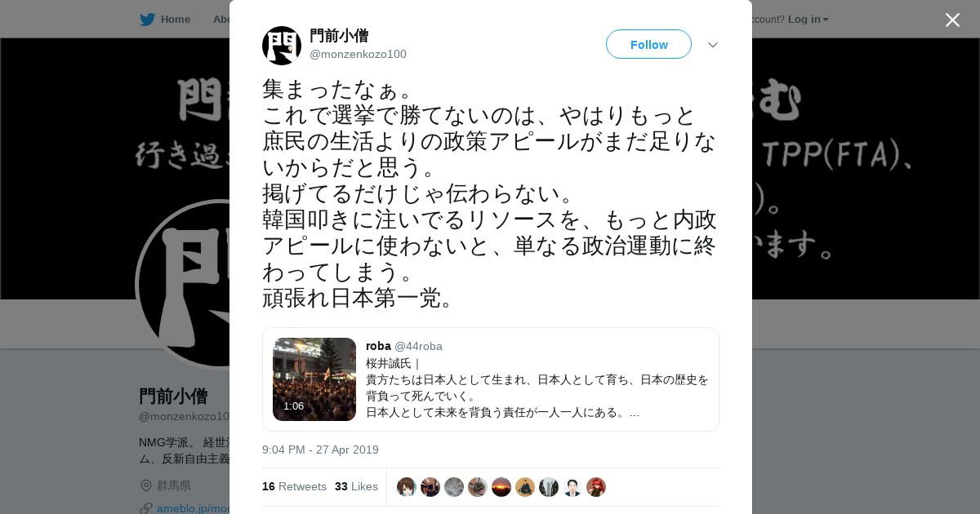Play the quoted tweet video thumbnail
This screenshot has width=980, height=514.
coord(314,379)
